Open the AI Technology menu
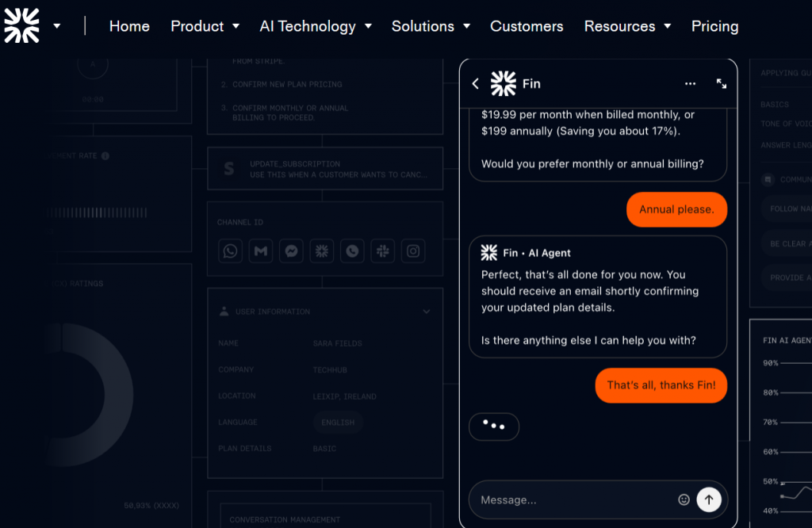The width and height of the screenshot is (812, 528). tap(308, 26)
